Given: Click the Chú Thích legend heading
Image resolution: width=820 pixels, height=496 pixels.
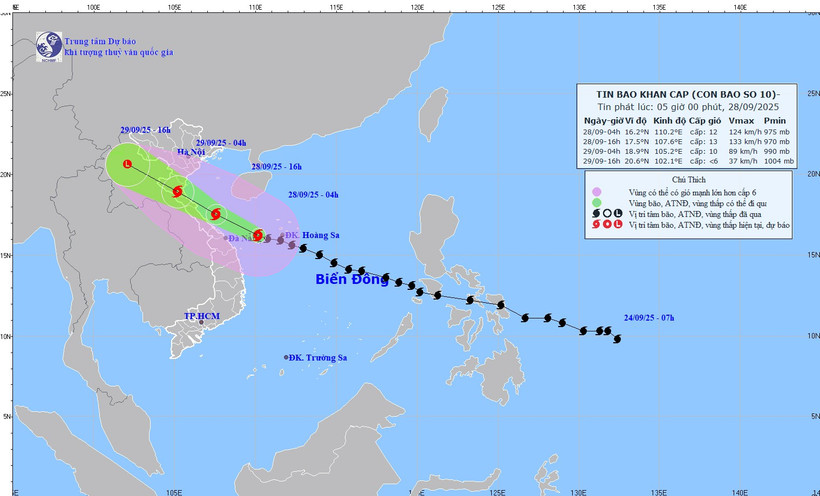Looking at the screenshot, I should [x=688, y=178].
